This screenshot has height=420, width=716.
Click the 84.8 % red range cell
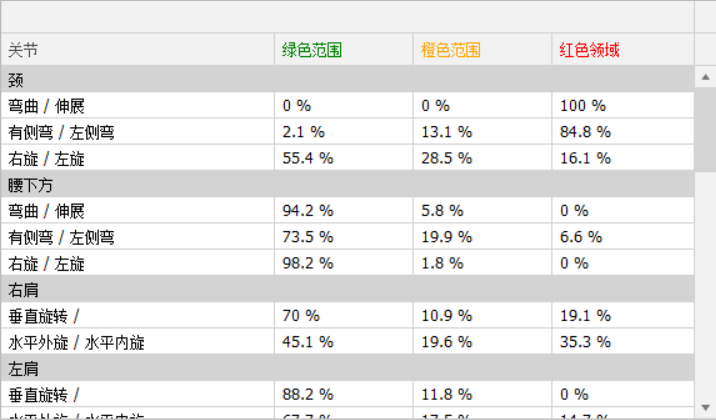(585, 132)
